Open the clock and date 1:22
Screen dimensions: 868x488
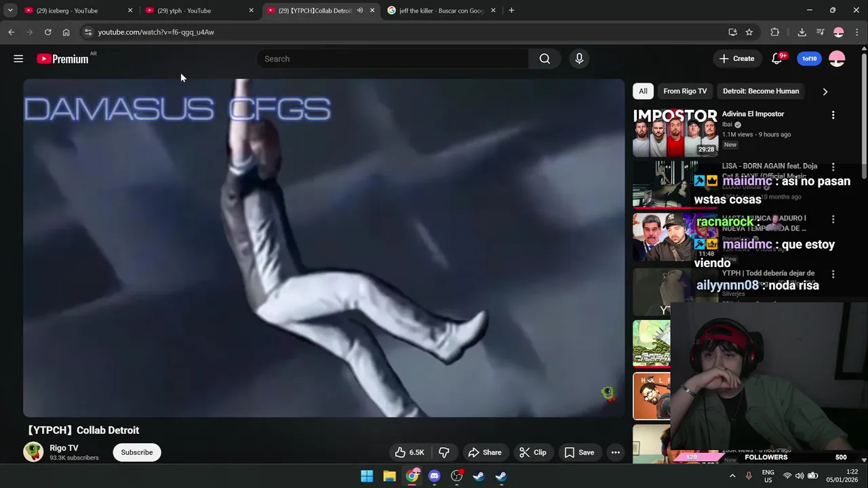(x=842, y=476)
